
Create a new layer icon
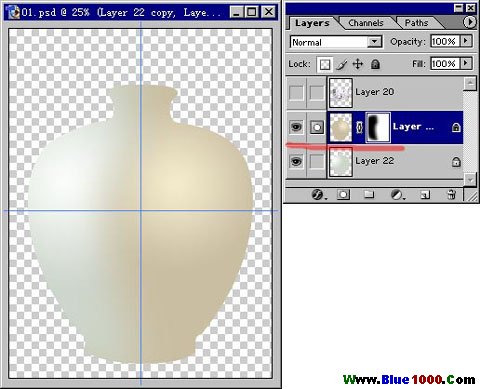click(x=425, y=194)
